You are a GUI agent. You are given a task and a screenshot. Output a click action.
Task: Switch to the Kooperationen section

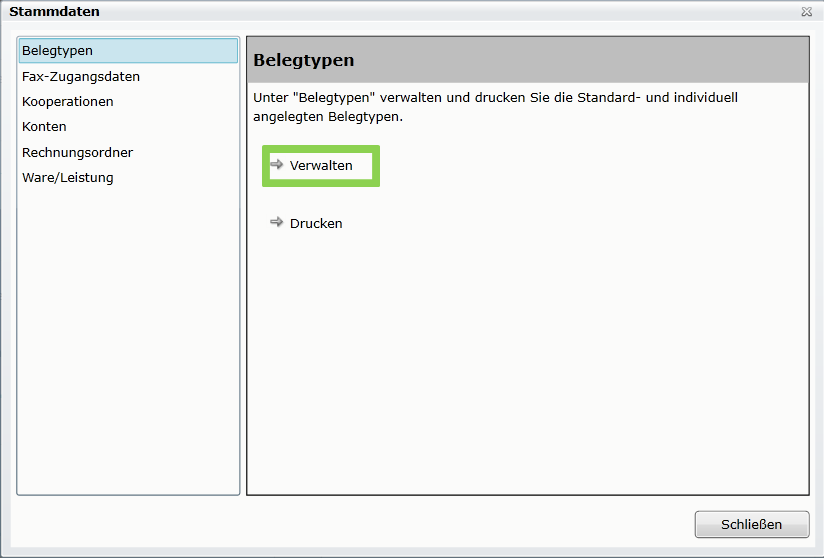(68, 101)
